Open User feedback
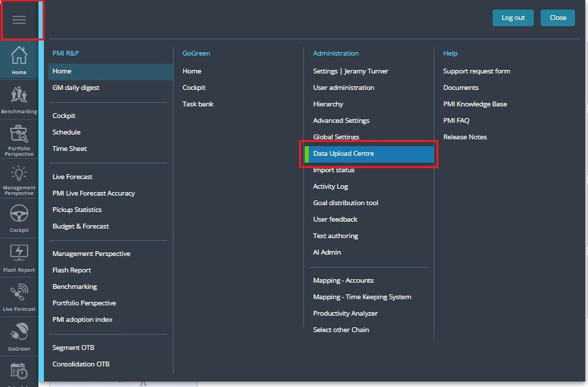The image size is (588, 387). tap(335, 220)
